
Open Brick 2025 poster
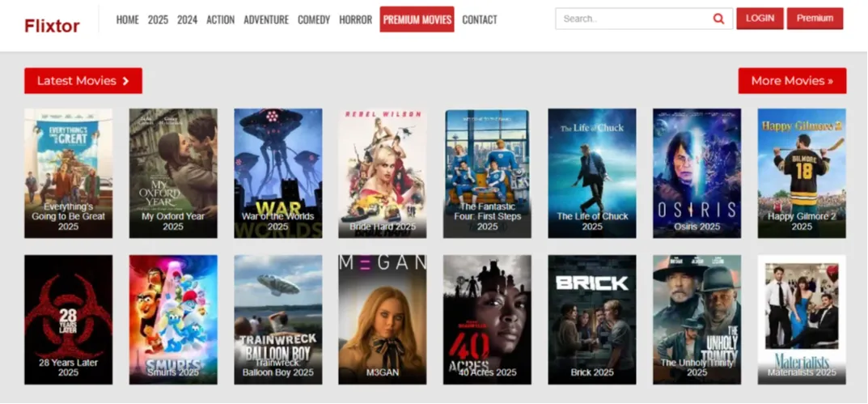click(592, 320)
